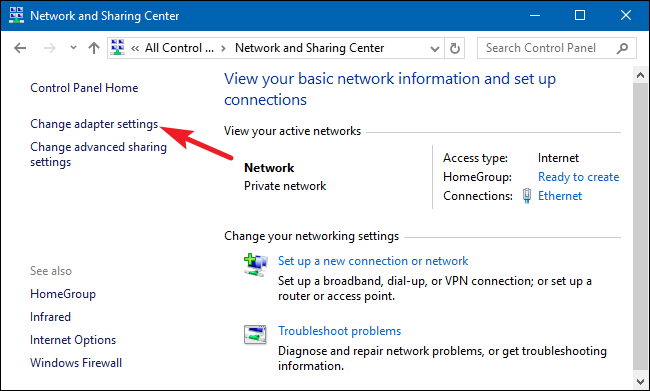Close the Network and Sharing Center window

click(626, 16)
